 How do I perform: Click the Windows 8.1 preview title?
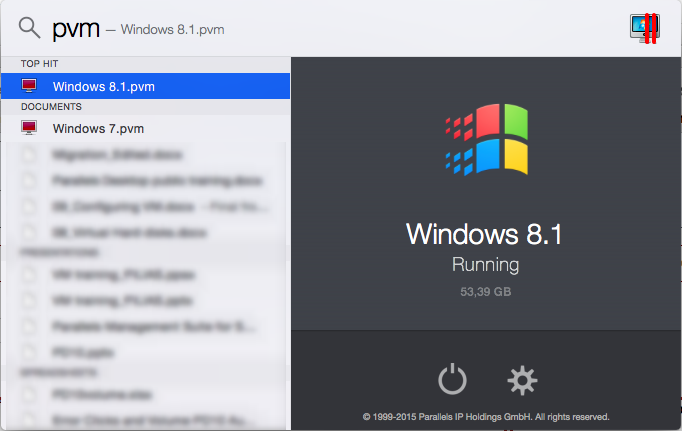coord(484,234)
